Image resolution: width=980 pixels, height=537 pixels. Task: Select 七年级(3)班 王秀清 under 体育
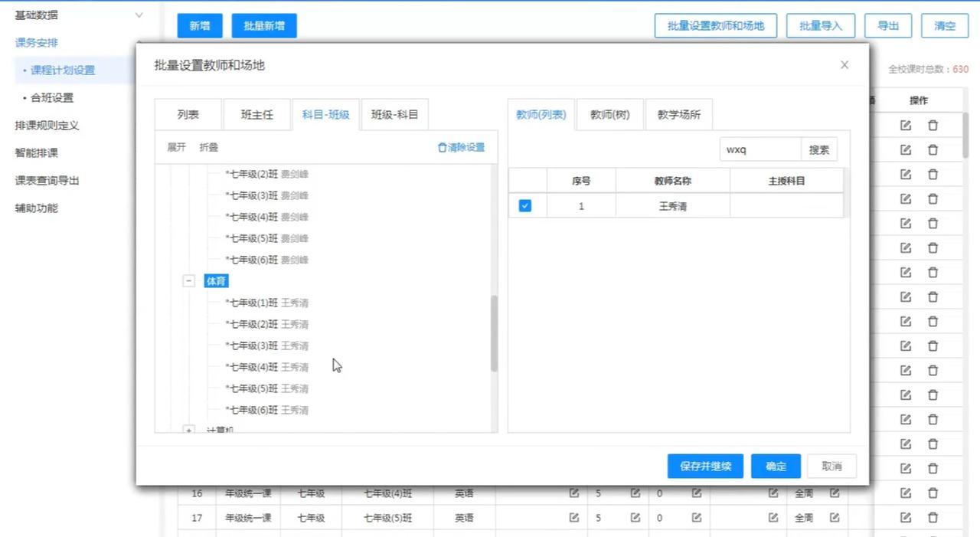266,345
